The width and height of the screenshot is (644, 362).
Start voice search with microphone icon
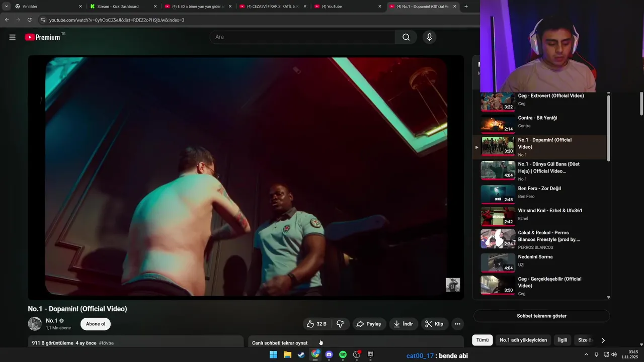coord(429,37)
